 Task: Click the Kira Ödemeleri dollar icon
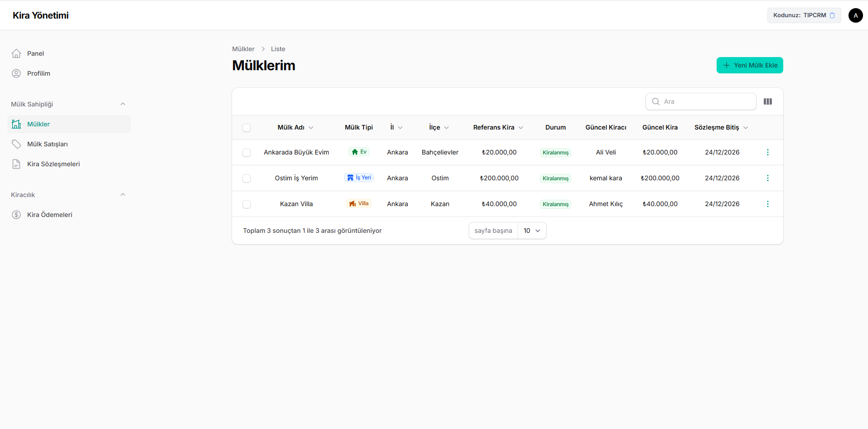pos(16,215)
